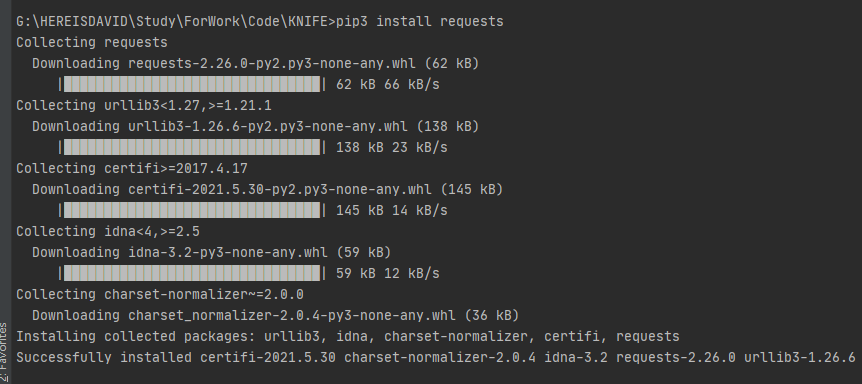This screenshot has width=862, height=384.
Task: Open the Favorites tool window tab
Action: click(x=4, y=352)
